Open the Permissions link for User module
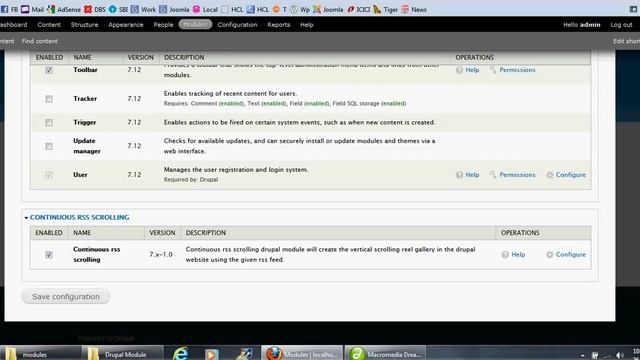 517,175
